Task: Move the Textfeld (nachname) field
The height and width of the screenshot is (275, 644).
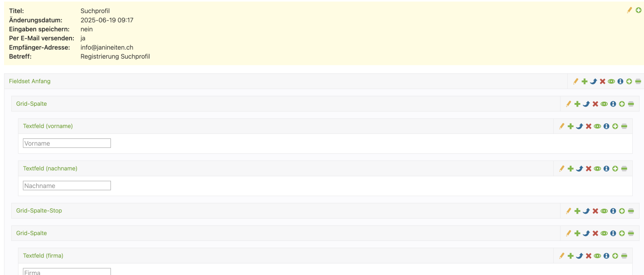Action: pos(579,169)
